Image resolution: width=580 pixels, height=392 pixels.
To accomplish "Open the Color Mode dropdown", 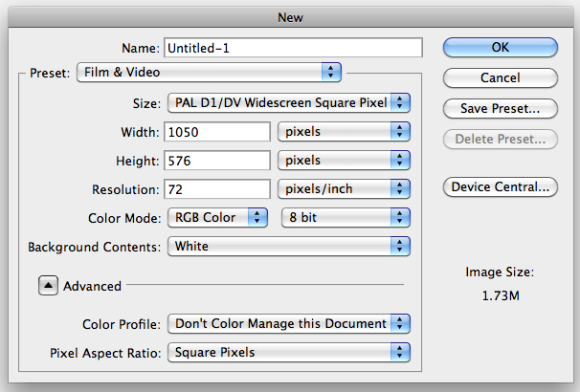I will coord(217,217).
